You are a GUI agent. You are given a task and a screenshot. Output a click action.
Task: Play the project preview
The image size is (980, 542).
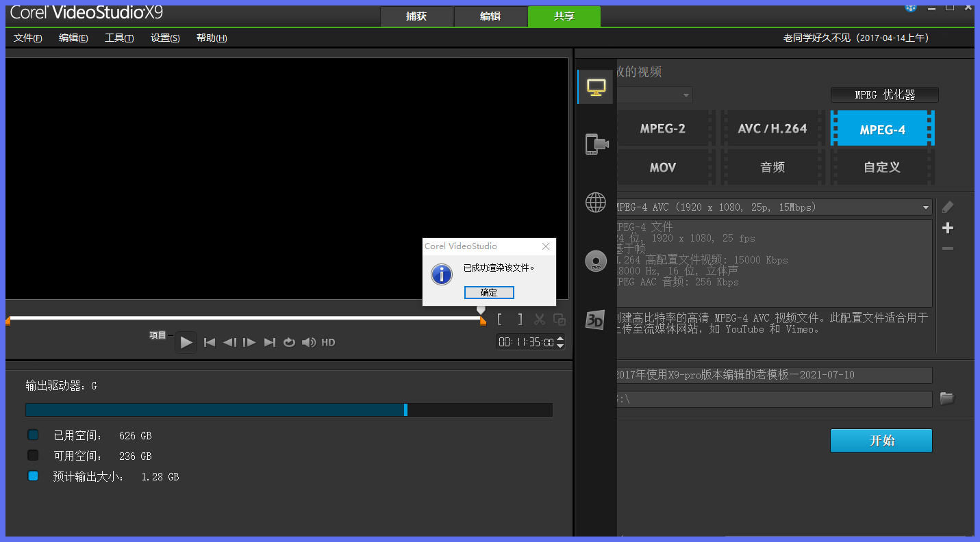[186, 342]
